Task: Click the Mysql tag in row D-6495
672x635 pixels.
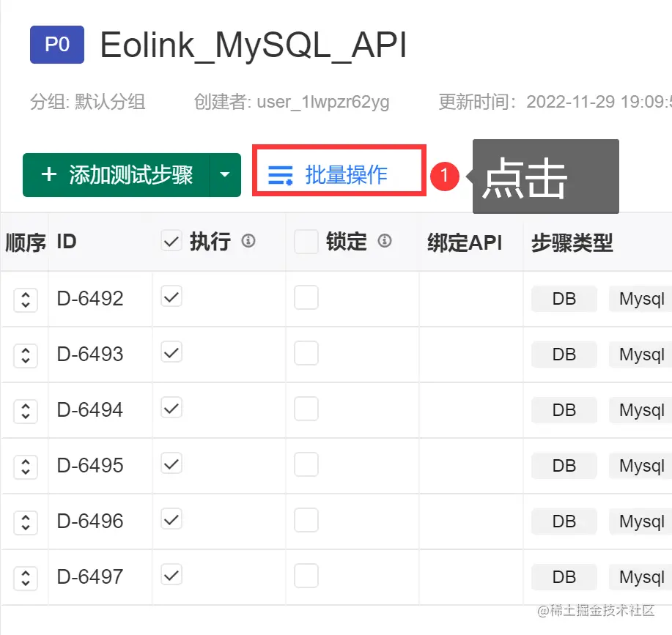Action: [x=640, y=466]
